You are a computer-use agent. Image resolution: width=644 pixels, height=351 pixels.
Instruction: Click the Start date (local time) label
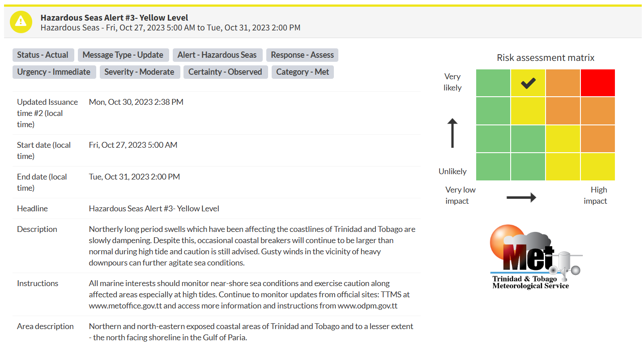44,150
